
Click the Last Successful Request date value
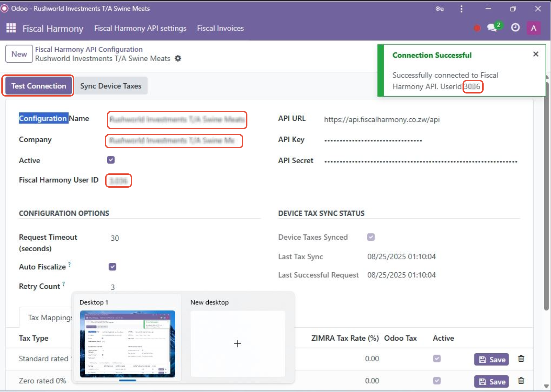401,275
